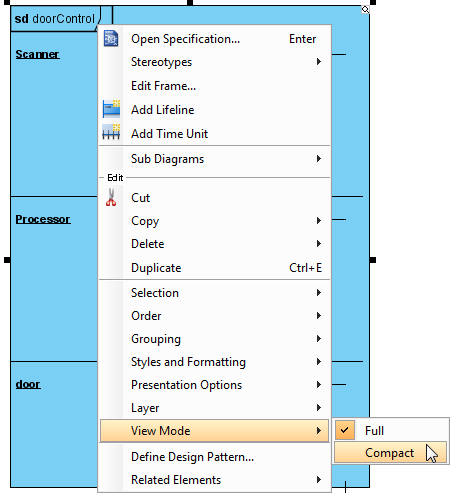Viewport: 451px width, 493px height.
Task: Open the Delete submenu
Action: 214,244
